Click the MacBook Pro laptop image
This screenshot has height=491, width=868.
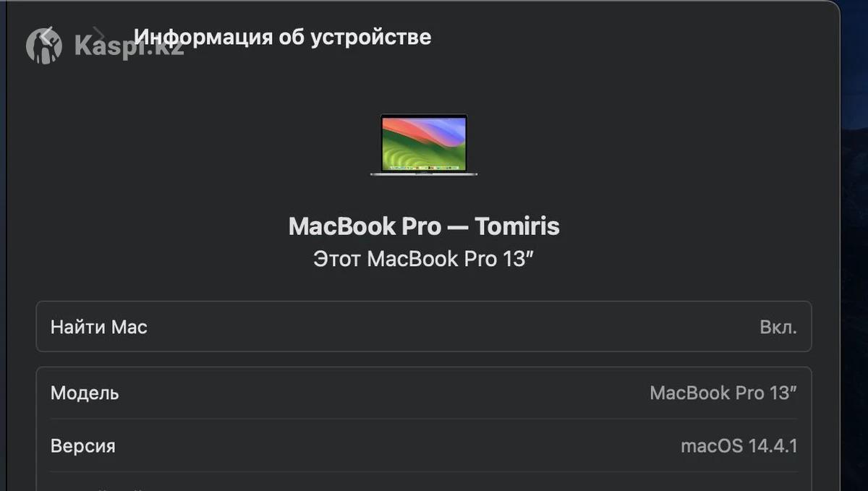(x=424, y=145)
